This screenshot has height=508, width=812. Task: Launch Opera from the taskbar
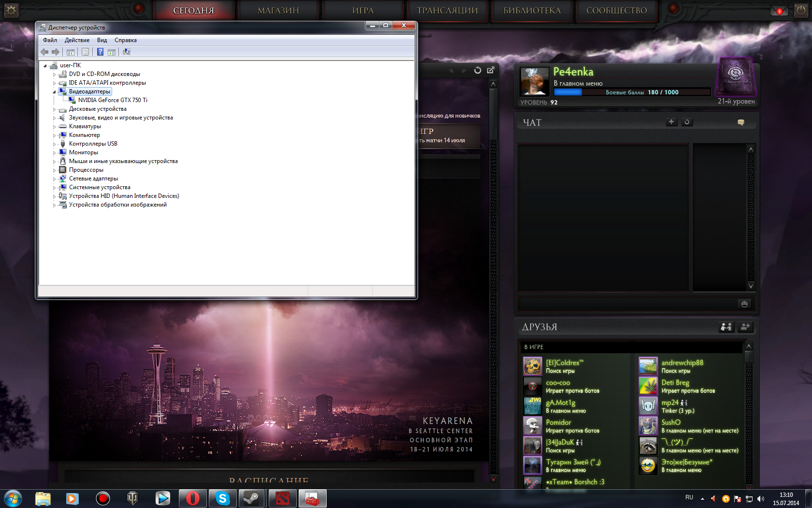click(x=193, y=498)
